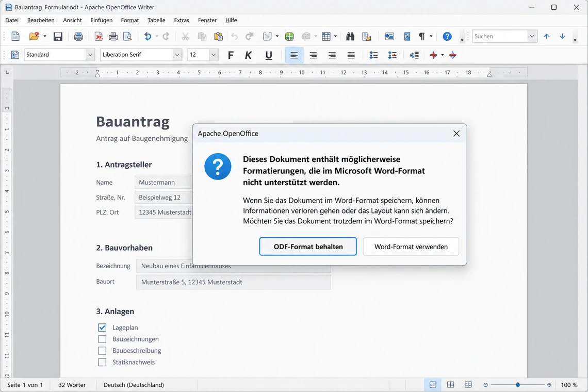Open the Einfügen menu
The width and height of the screenshot is (588, 392).
pyautogui.click(x=101, y=20)
